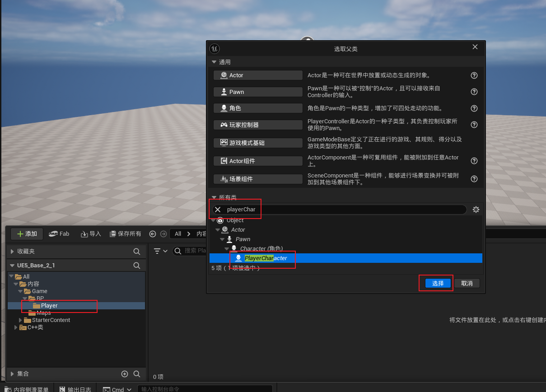Click the help icon beside the Pawn description
The height and width of the screenshot is (392, 546).
coord(474,92)
